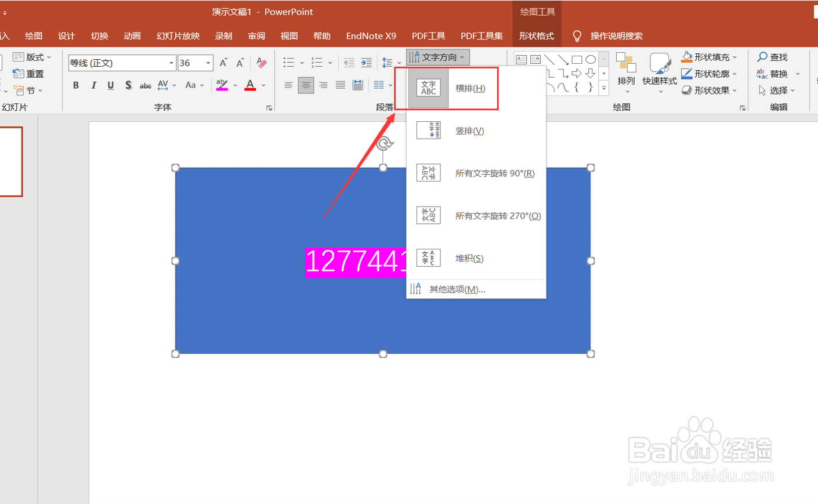Screen dimensions: 818x504
Task: Open font dialog launcher
Action: click(269, 108)
